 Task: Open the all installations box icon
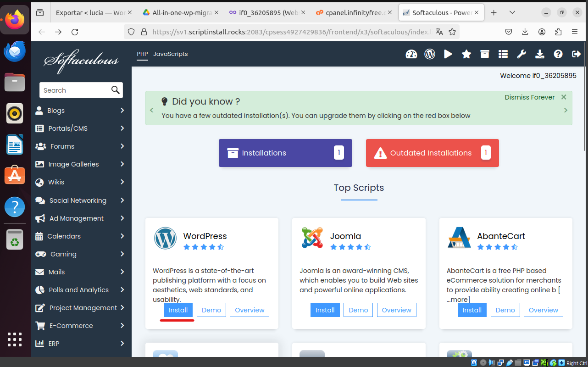485,54
